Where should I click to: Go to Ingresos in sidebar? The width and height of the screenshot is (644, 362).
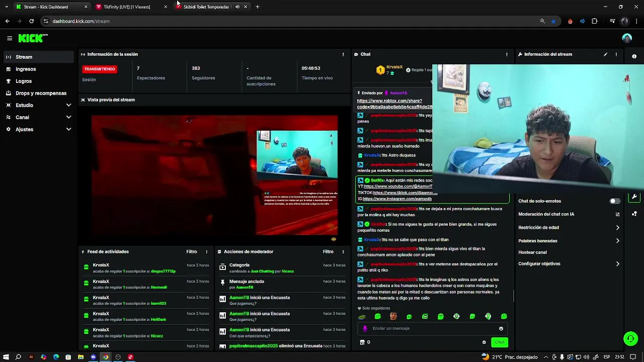[x=38, y=69]
